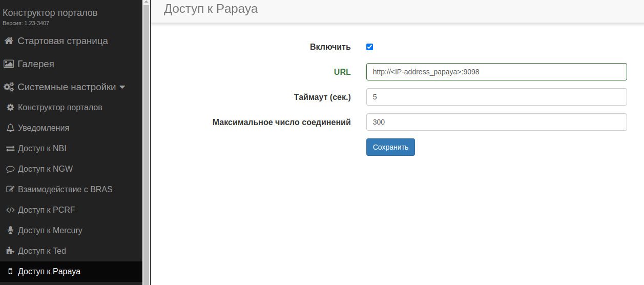Click the speech bubble icon beside NGW
The width and height of the screenshot is (644, 285).
coord(10,169)
